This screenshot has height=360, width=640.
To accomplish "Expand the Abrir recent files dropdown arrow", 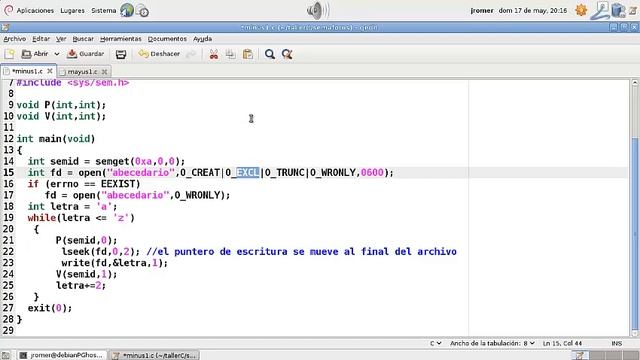I will [x=57, y=54].
